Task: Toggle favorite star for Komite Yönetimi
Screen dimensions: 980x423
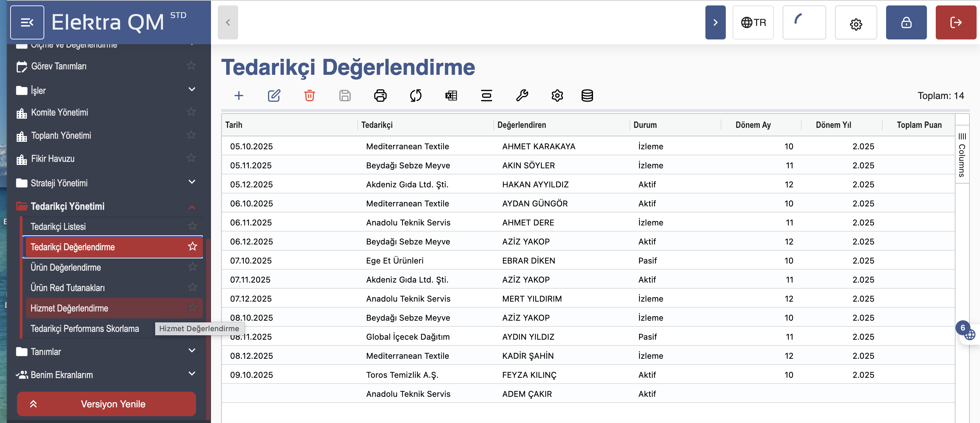Action: tap(191, 112)
